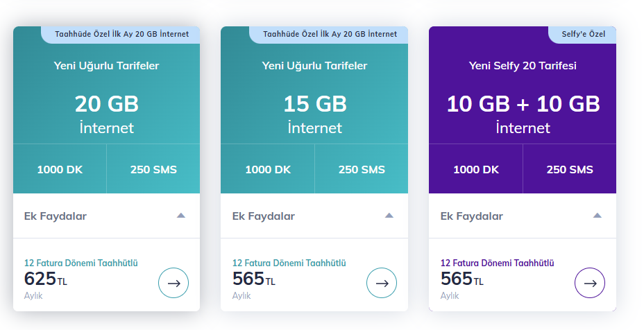Click 565 TL price on 15 GB card
The image size is (644, 330).
(253, 279)
